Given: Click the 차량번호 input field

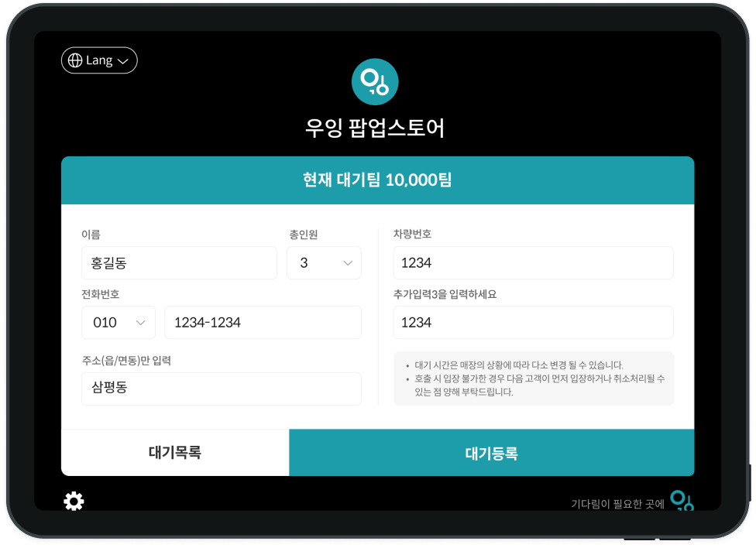Looking at the screenshot, I should [x=533, y=263].
